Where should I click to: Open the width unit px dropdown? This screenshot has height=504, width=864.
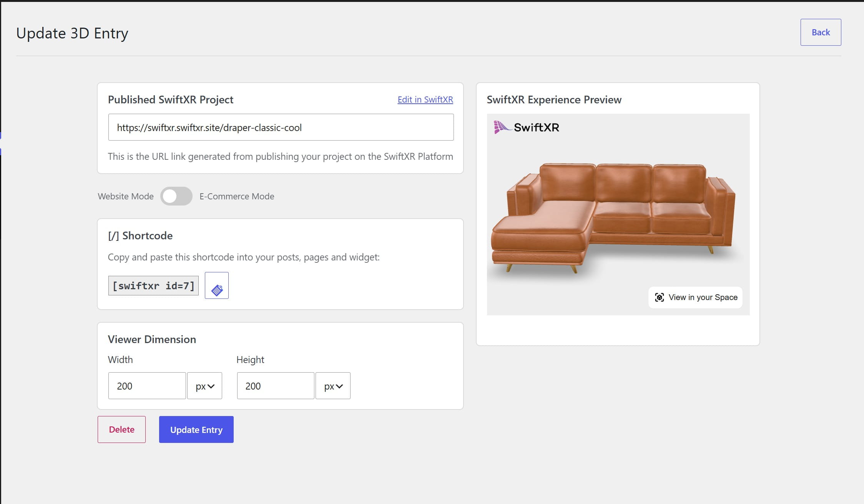coord(204,386)
